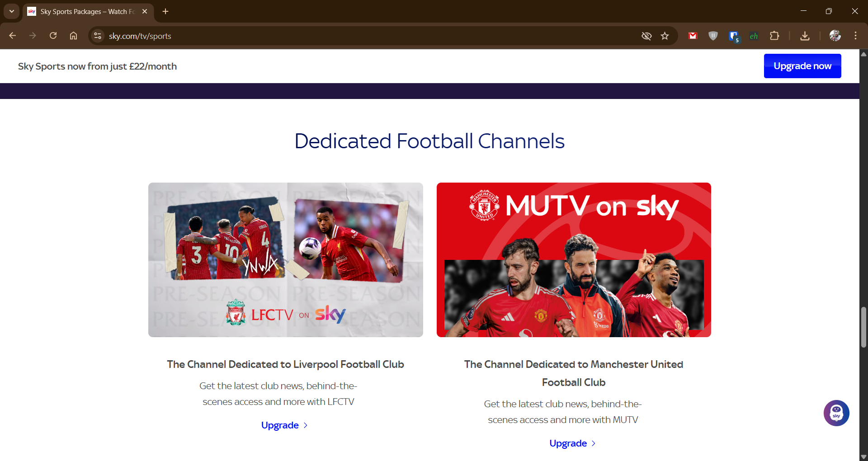Screen dimensions: 868x461
Task: Open the tab search chevron
Action: 11,11
